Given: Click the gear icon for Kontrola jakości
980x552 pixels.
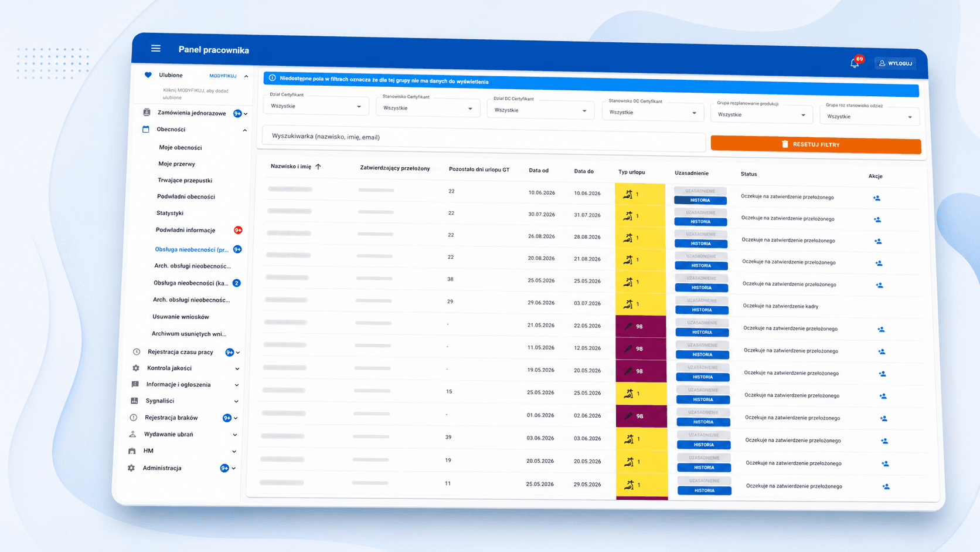Looking at the screenshot, I should 136,368.
